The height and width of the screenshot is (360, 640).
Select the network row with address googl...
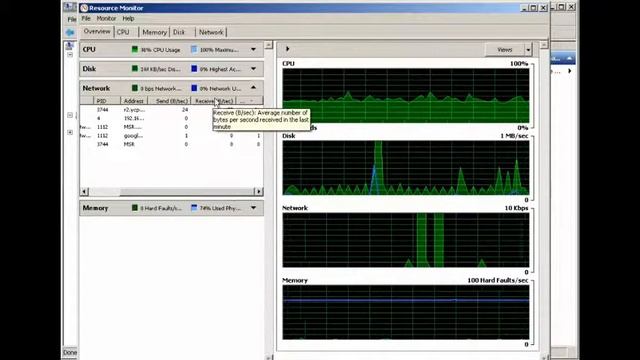click(x=171, y=136)
